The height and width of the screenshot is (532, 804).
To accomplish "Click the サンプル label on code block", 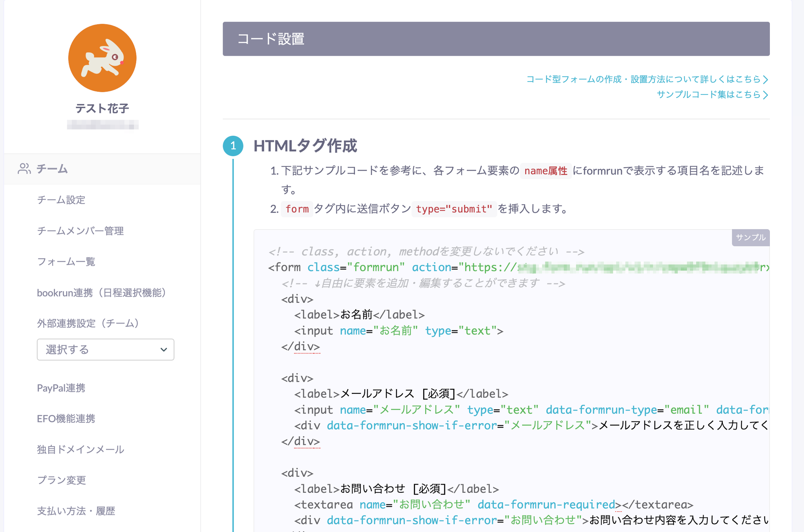I will coord(750,237).
